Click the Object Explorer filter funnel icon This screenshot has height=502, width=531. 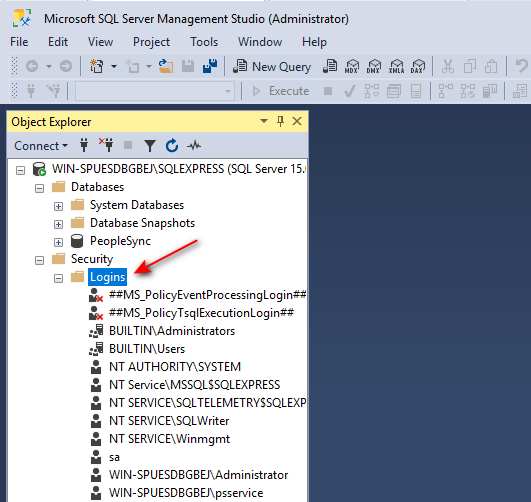coord(150,146)
